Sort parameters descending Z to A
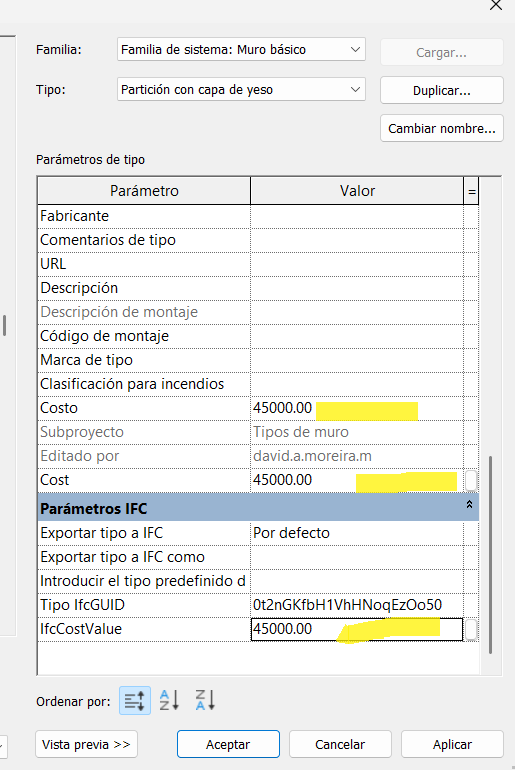The image size is (515, 770). pyautogui.click(x=205, y=701)
